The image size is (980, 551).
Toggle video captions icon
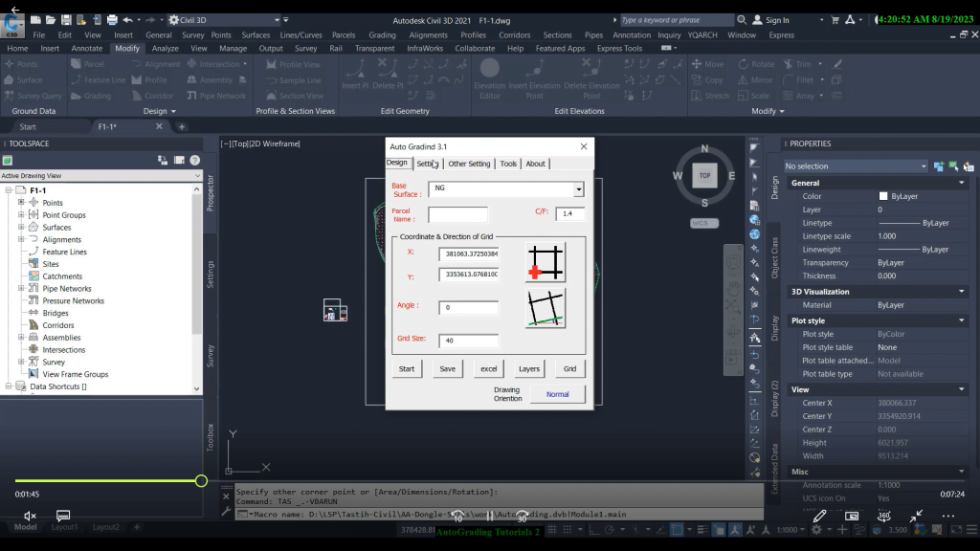[63, 516]
